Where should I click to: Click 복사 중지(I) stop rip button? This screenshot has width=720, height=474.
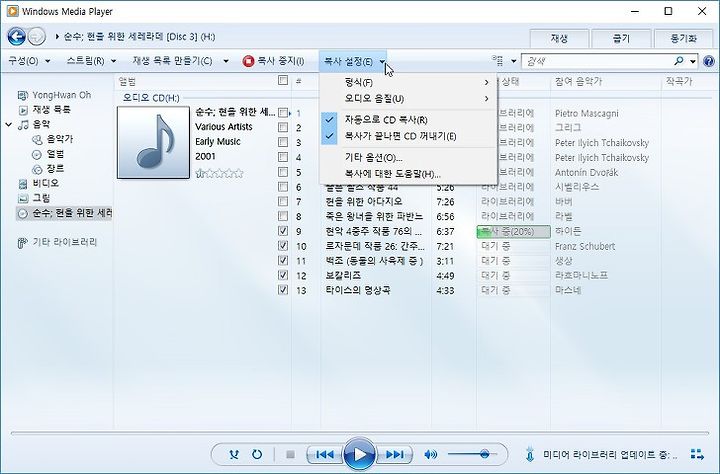coord(274,61)
